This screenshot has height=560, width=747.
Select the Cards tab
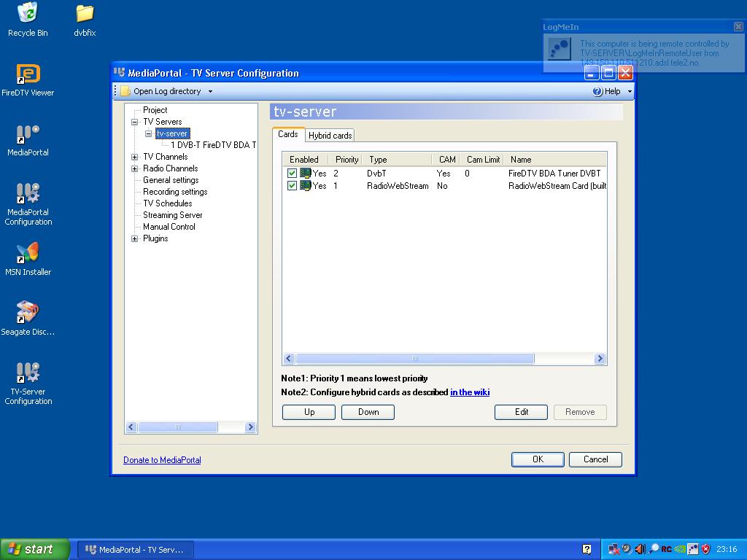[x=288, y=134]
